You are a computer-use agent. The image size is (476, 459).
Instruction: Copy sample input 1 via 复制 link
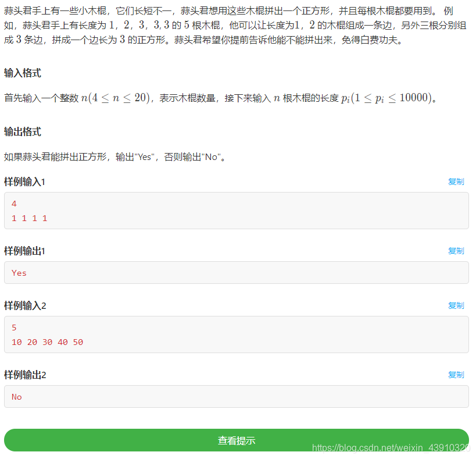456,182
